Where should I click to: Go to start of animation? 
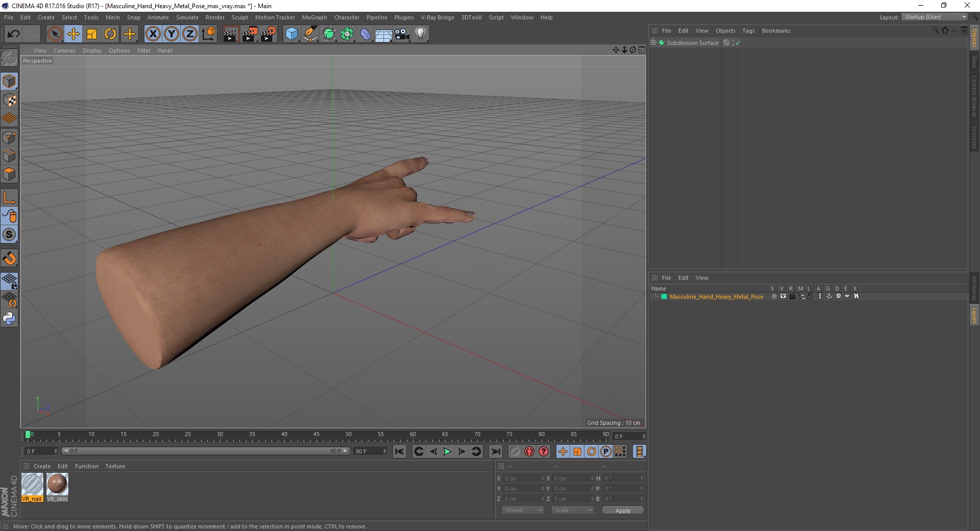400,451
